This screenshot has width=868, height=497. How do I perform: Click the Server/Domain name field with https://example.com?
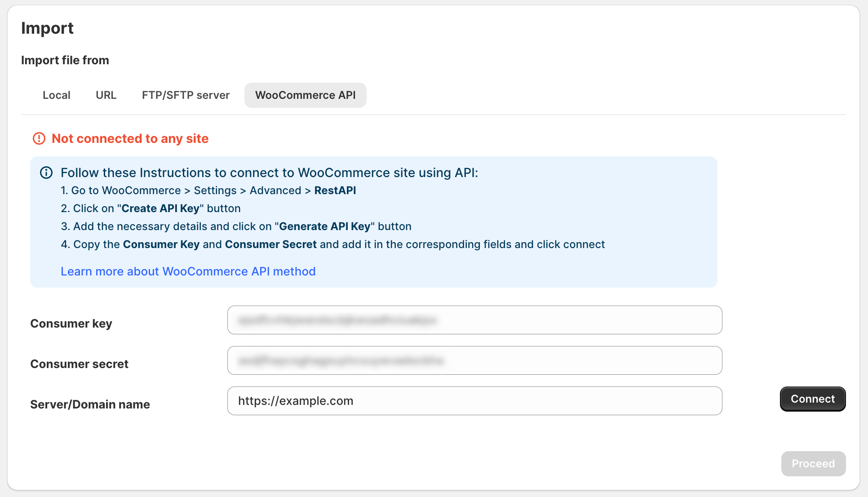coord(475,401)
